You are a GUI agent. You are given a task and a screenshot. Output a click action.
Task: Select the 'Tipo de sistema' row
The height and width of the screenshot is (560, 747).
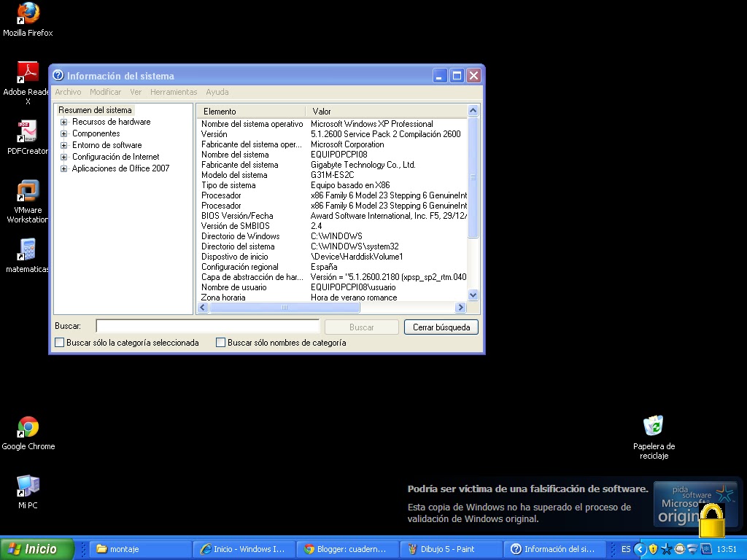[333, 185]
